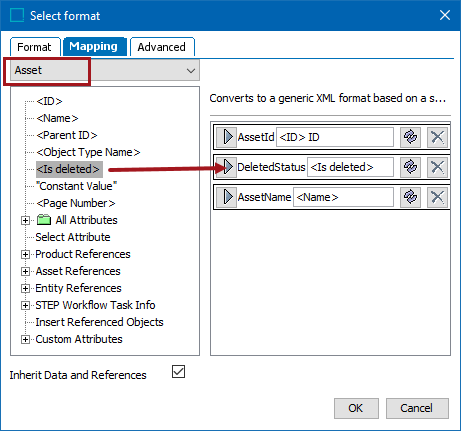Click the transform icon in the AssetId row

point(410,137)
